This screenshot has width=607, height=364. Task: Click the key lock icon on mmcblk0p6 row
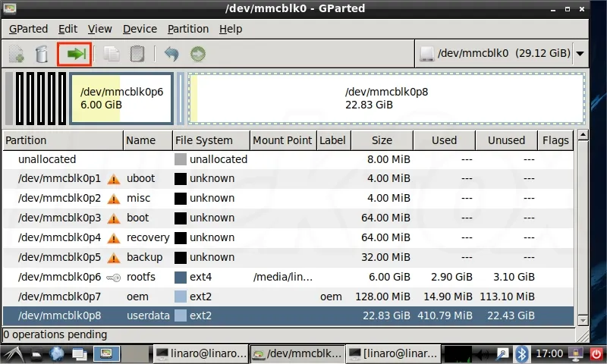point(113,278)
